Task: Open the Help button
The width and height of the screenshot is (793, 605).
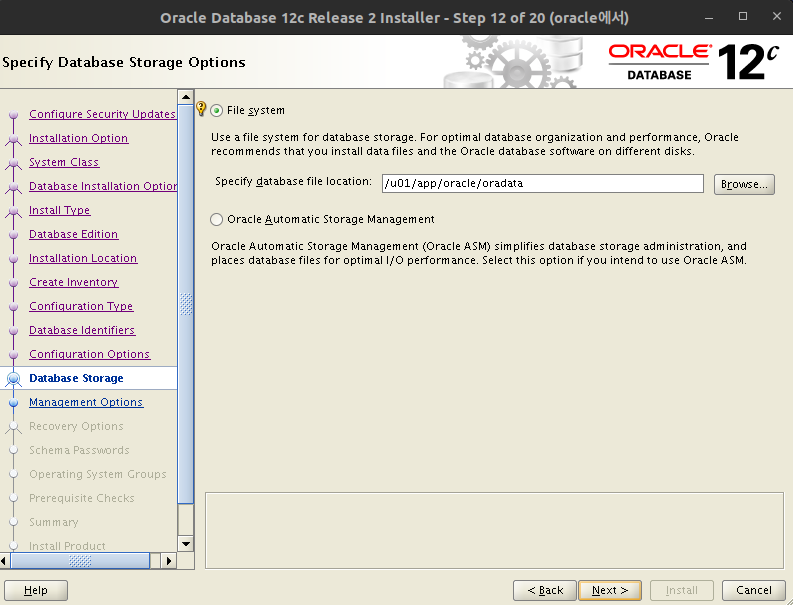Action: [x=35, y=590]
